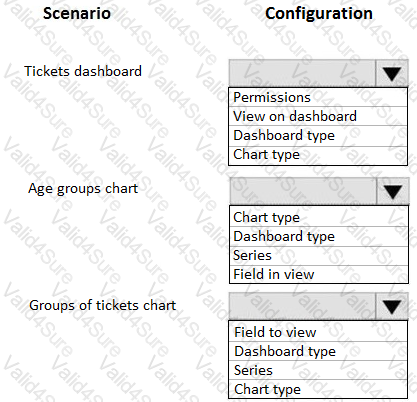Choose Series for Groups of tickets chart
The image size is (417, 402).
318,370
